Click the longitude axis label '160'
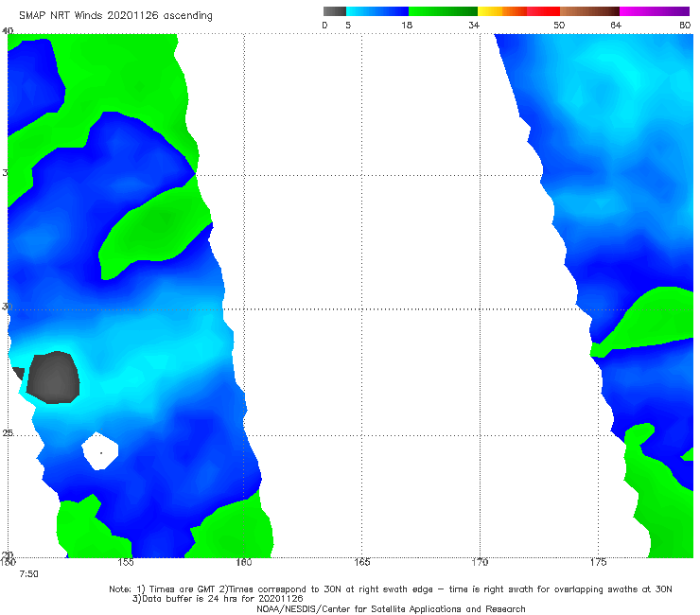700x615 pixels. tap(244, 562)
